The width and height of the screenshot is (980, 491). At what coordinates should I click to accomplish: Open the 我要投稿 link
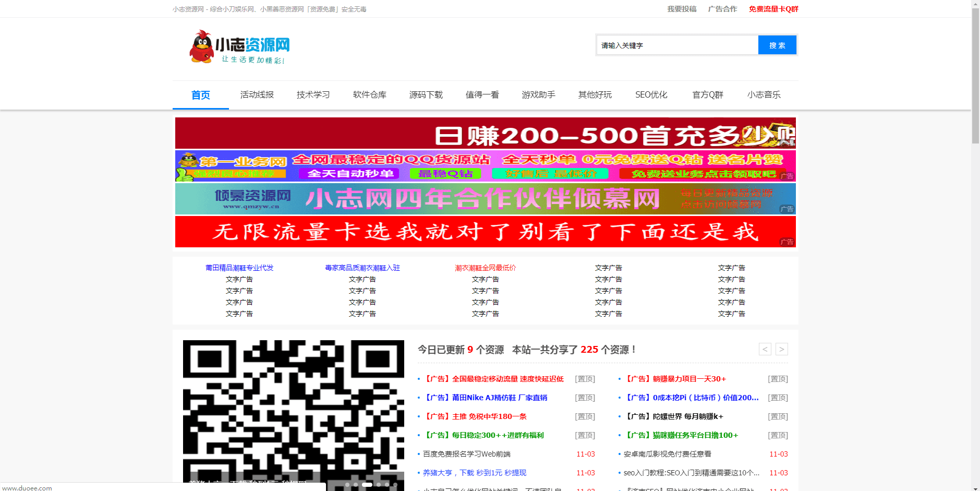(x=682, y=9)
